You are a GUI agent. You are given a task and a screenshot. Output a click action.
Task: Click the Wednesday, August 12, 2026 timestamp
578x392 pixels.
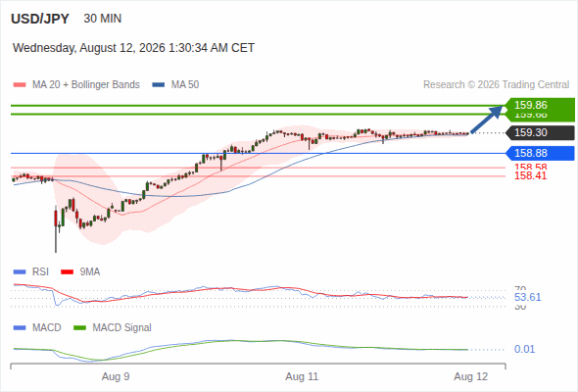coord(133,48)
